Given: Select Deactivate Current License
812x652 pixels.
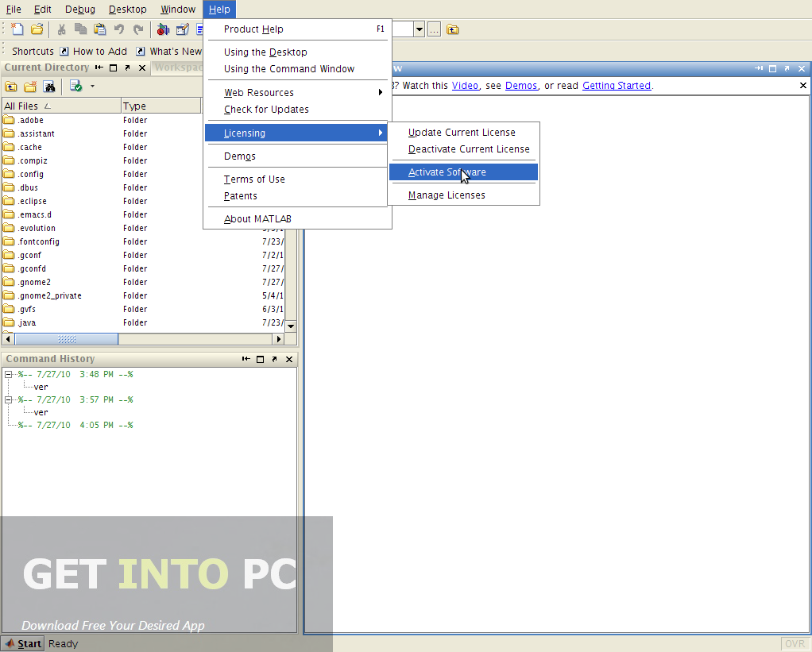Looking at the screenshot, I should pyautogui.click(x=463, y=149).
